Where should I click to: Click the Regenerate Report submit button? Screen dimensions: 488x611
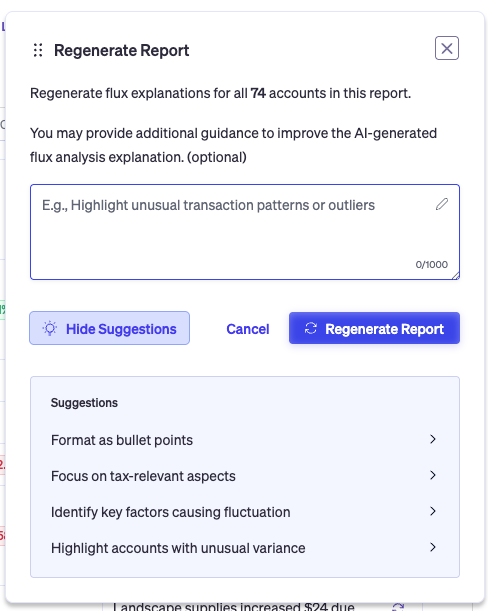(x=374, y=328)
